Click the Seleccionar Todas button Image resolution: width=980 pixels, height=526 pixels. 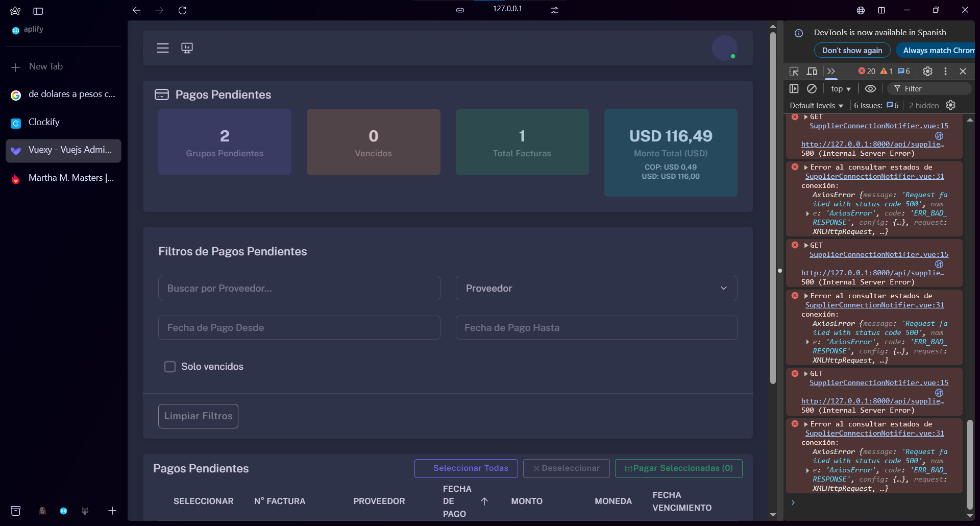[x=466, y=468]
